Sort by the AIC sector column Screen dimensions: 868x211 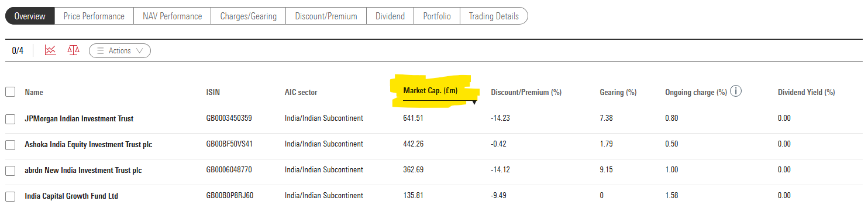[x=301, y=93]
